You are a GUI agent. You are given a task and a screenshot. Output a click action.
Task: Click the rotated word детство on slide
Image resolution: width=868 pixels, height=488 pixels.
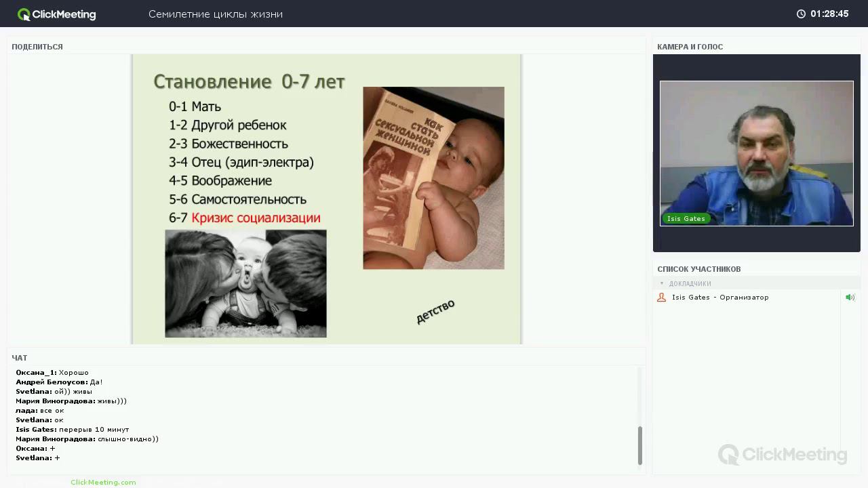tap(435, 311)
